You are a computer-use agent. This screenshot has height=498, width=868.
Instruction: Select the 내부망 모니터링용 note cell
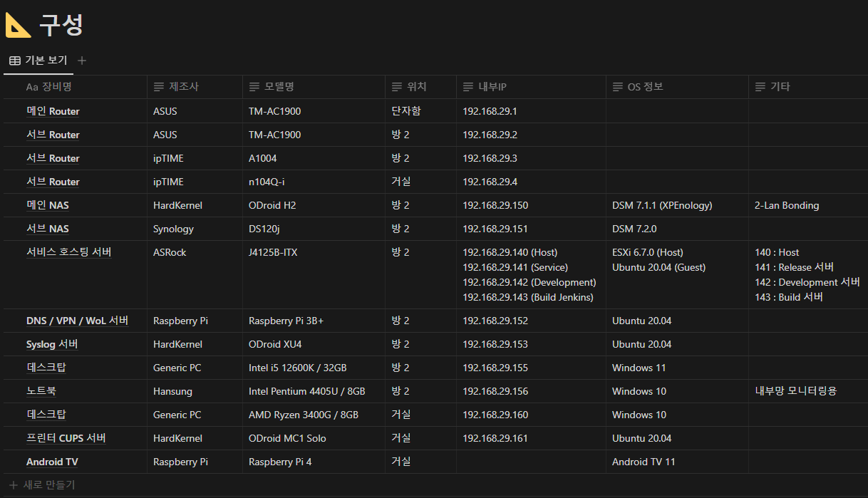[x=808, y=390]
